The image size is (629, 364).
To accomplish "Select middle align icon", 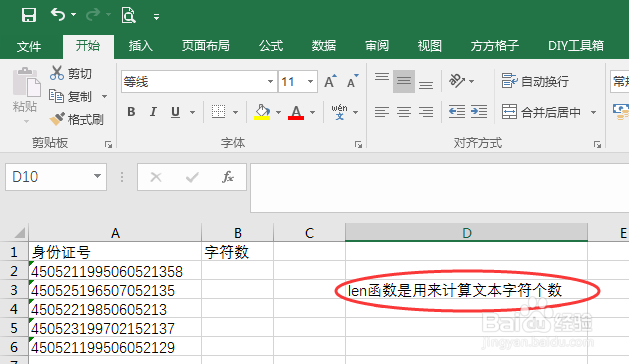I will tap(404, 81).
